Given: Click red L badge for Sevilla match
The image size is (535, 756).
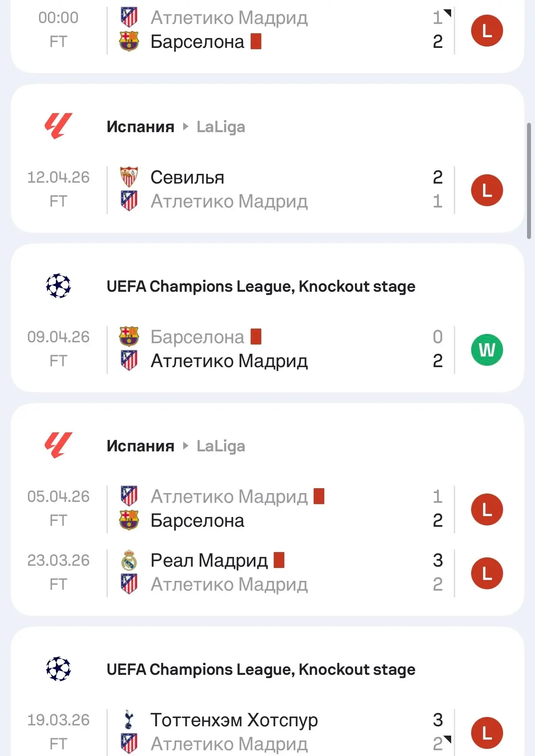Looking at the screenshot, I should (487, 190).
